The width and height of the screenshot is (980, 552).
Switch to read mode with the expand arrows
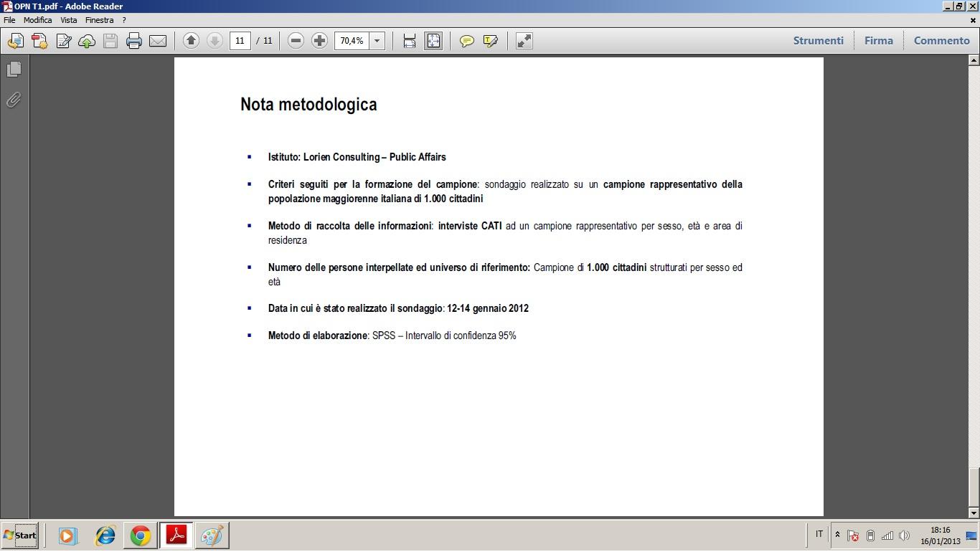tap(524, 41)
